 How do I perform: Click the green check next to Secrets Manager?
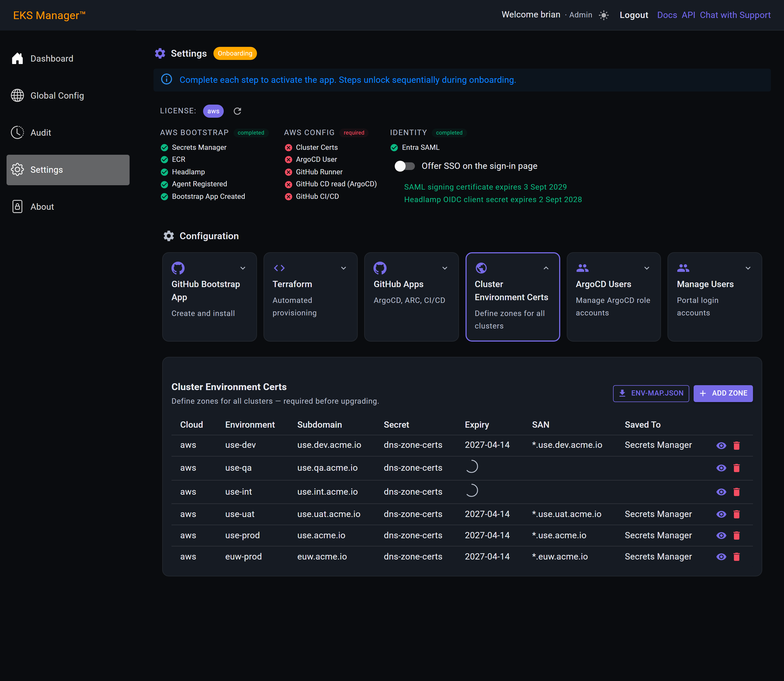tap(164, 147)
